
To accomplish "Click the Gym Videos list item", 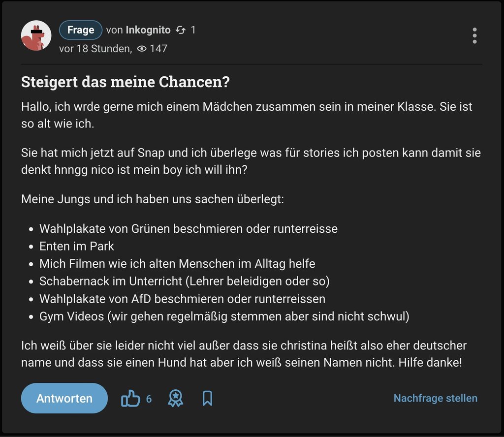I will (224, 316).
